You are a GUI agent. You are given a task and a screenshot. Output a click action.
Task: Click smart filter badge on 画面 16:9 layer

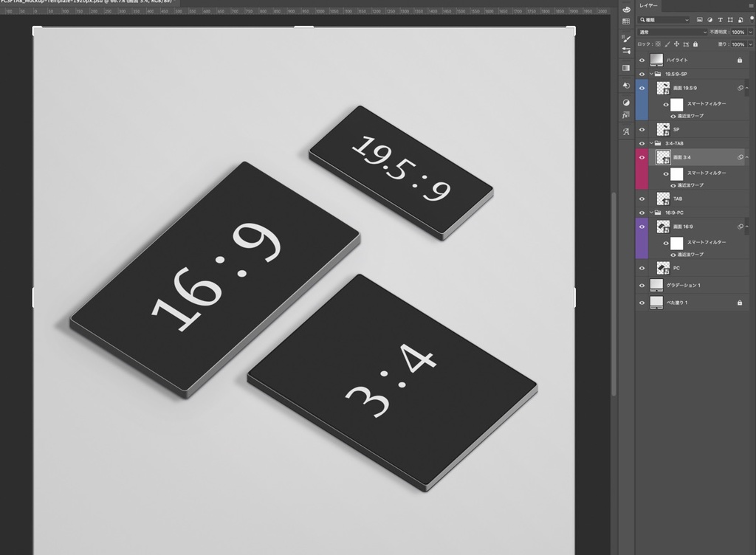(740, 227)
